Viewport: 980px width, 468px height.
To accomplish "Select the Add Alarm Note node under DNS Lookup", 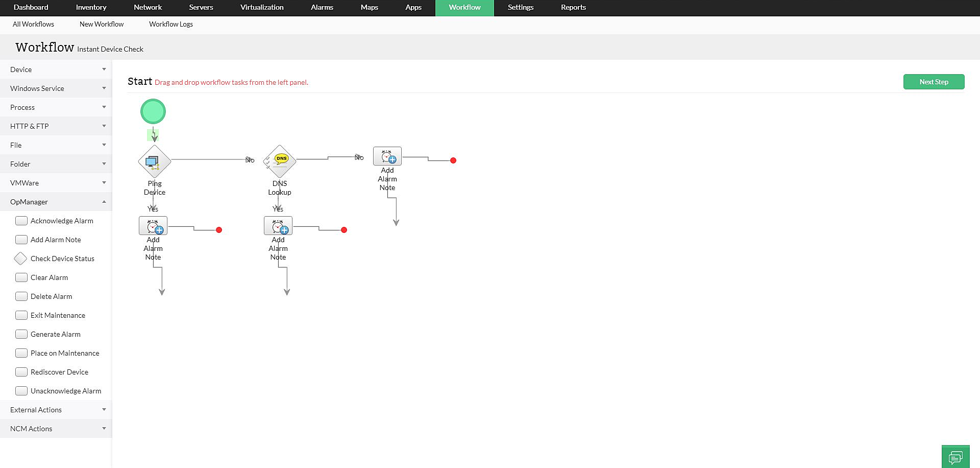I will (278, 226).
